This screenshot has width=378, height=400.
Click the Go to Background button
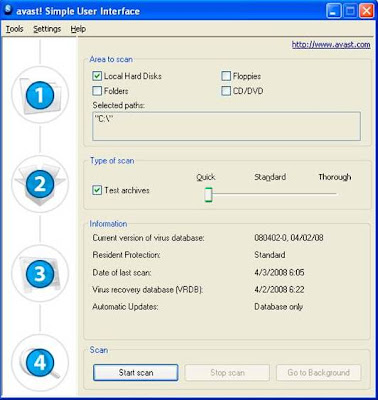319,372
